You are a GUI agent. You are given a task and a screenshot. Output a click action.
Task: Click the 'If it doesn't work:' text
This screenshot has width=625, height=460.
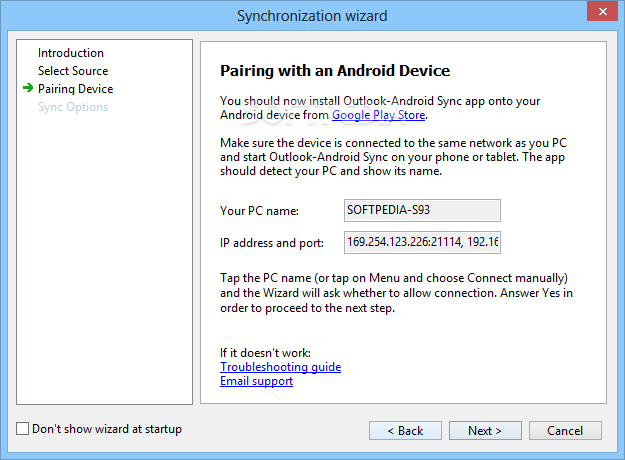[265, 353]
